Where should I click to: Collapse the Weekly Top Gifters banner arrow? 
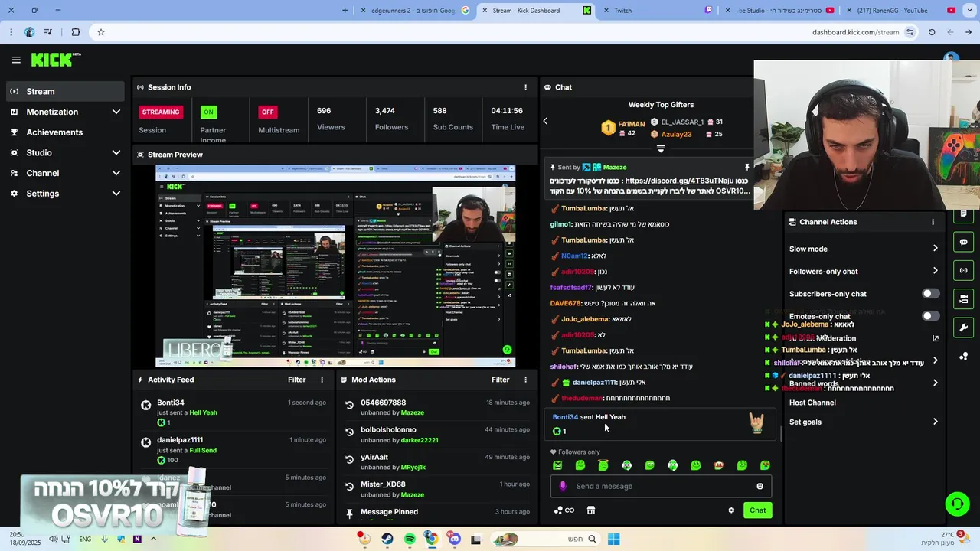(661, 148)
